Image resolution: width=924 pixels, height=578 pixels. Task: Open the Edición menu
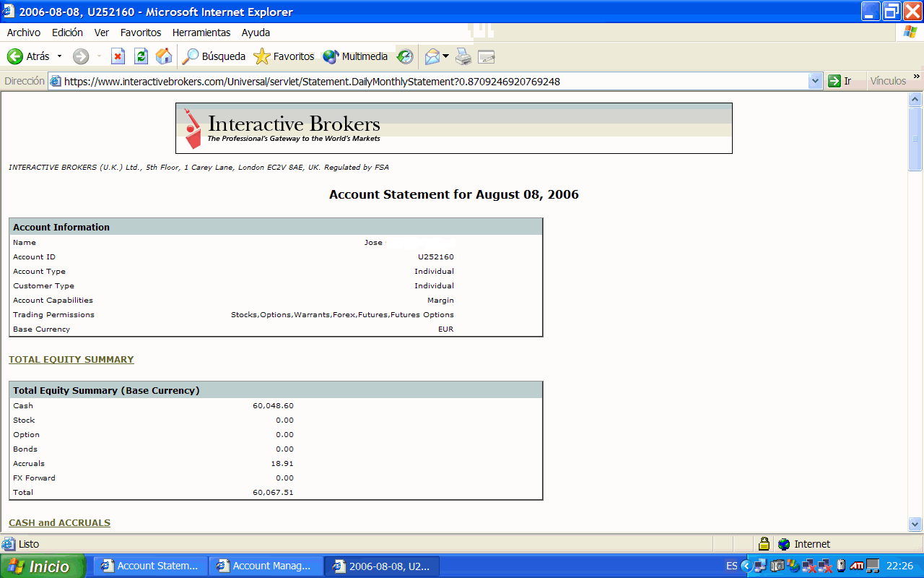point(67,33)
